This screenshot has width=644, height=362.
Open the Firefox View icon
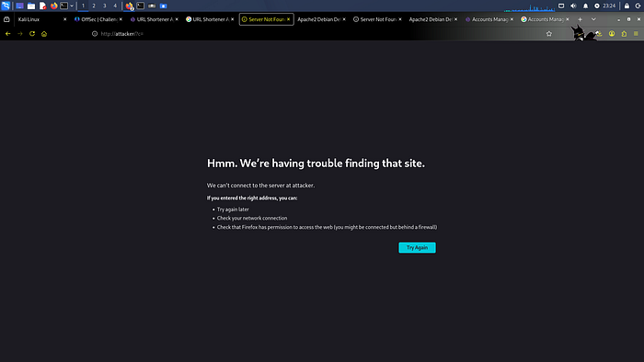point(6,19)
